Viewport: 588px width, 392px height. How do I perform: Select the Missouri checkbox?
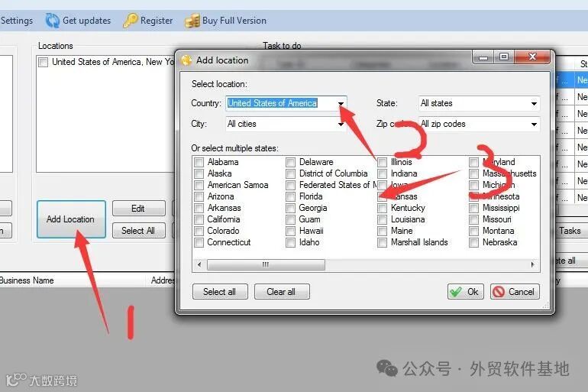[x=473, y=219]
